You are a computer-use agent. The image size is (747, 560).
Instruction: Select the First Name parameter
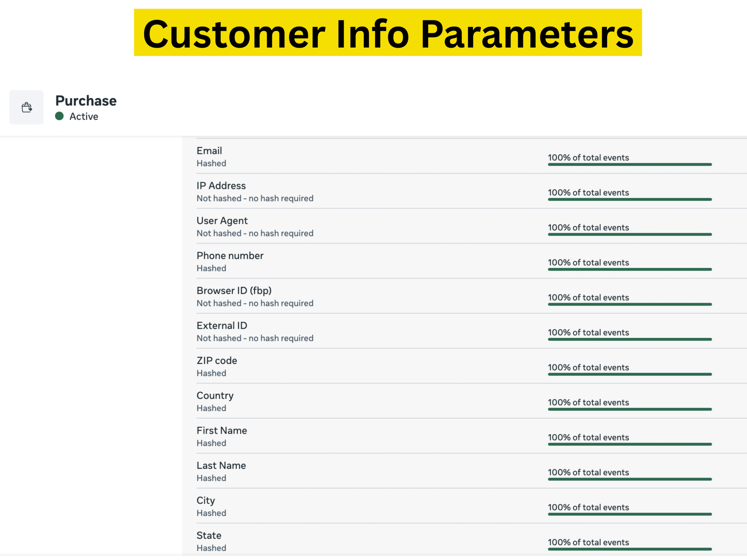pyautogui.click(x=221, y=430)
